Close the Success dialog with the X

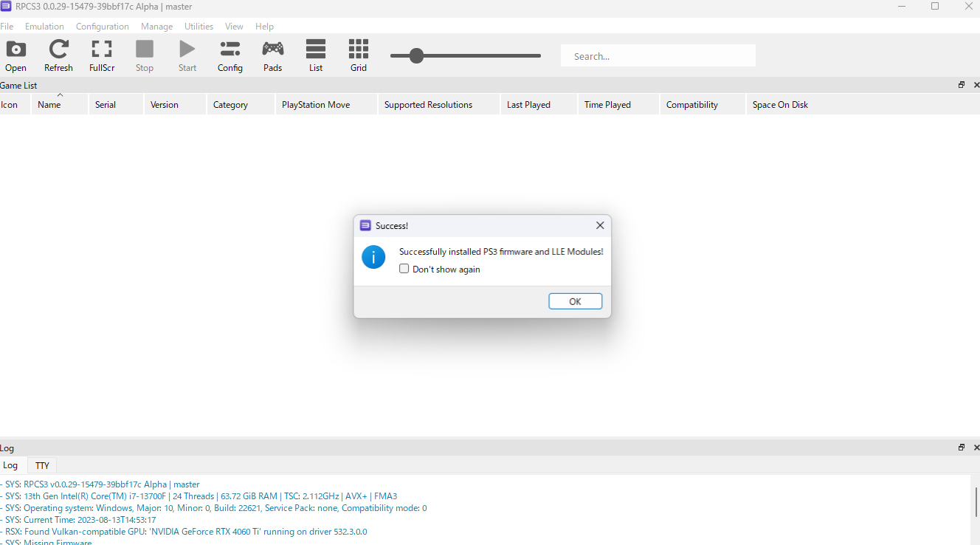click(600, 225)
